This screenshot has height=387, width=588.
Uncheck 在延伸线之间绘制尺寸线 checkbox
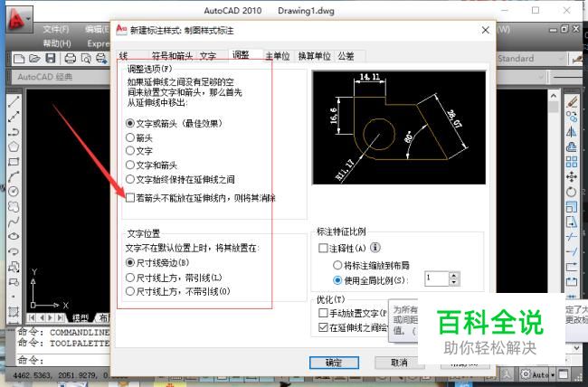tap(323, 327)
